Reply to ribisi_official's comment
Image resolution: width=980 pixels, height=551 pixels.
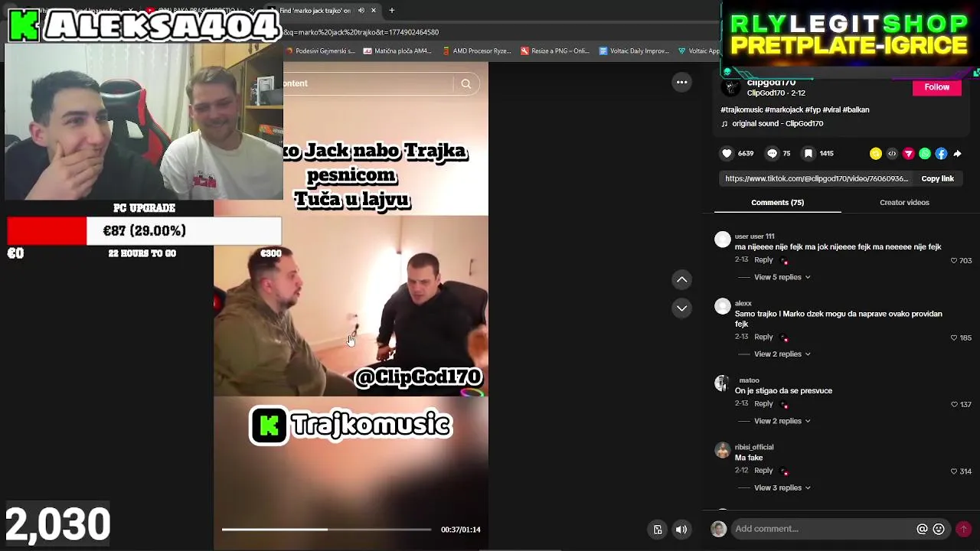click(763, 471)
